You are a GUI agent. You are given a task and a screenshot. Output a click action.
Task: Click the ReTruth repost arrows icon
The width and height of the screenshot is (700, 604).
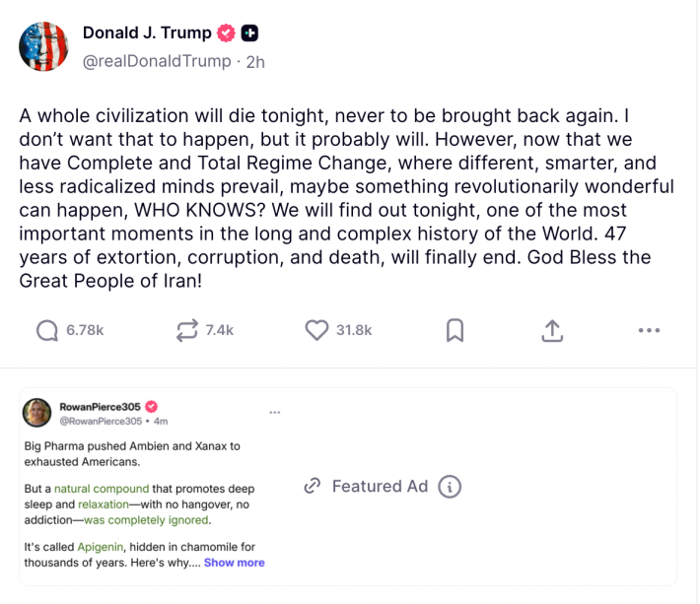pyautogui.click(x=187, y=331)
